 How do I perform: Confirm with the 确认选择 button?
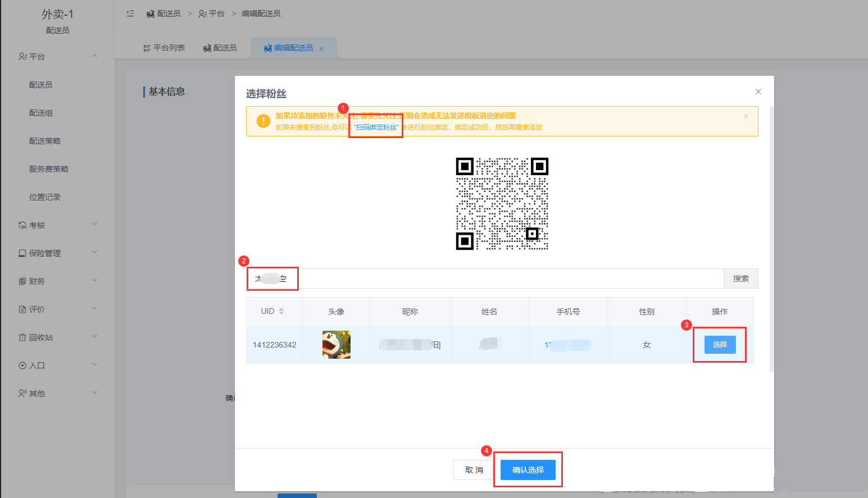click(528, 470)
